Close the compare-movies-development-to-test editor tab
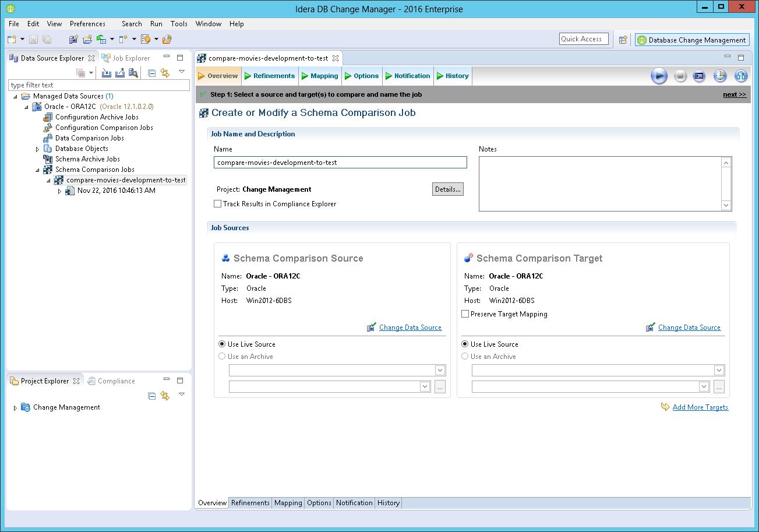 click(x=335, y=58)
